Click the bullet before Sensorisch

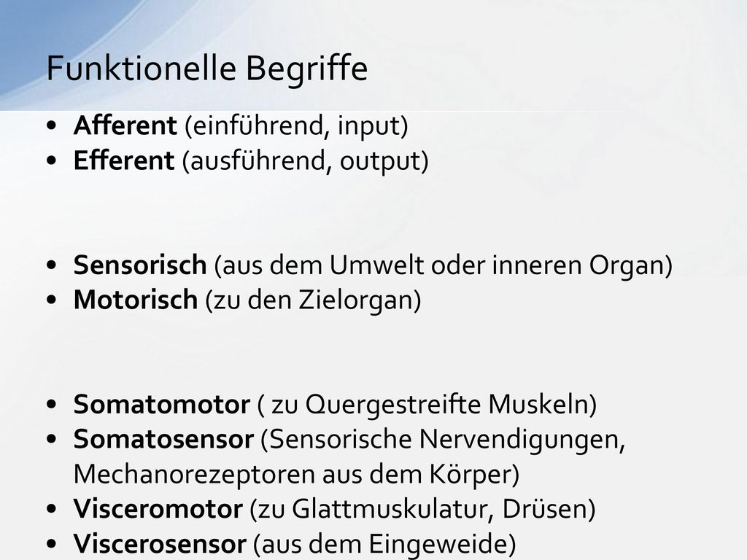tap(52, 265)
